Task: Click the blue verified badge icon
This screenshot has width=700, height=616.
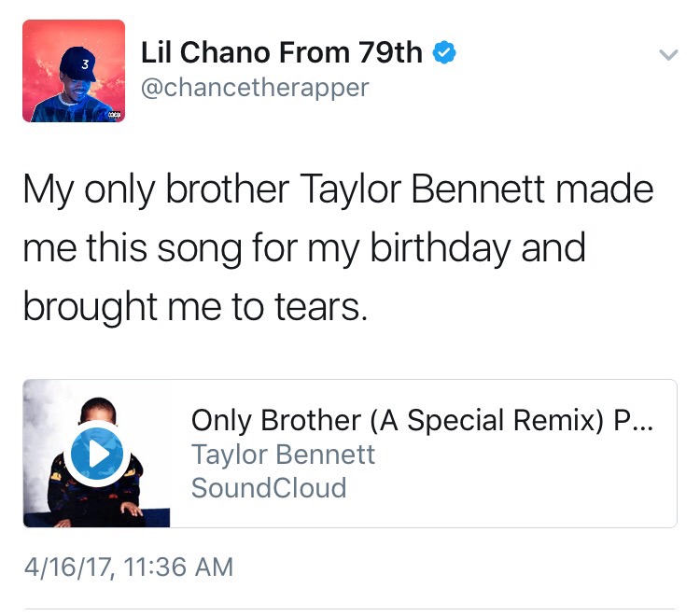Action: [444, 52]
